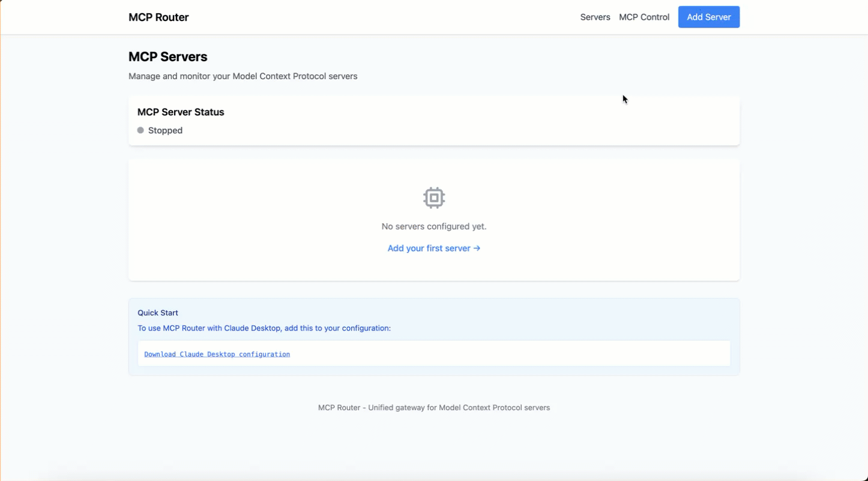Click the MCP Router logo title

(x=158, y=17)
